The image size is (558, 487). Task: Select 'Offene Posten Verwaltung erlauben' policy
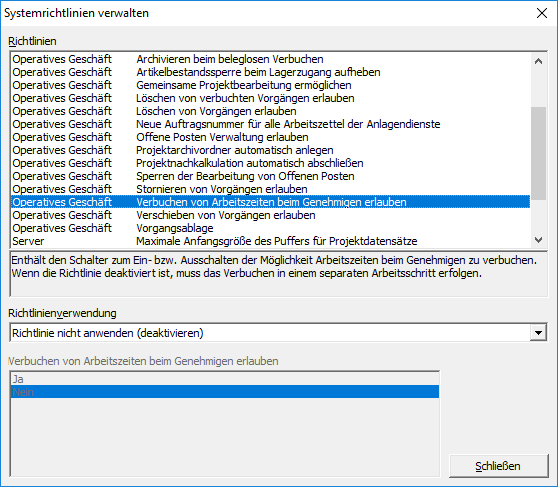(x=270, y=137)
